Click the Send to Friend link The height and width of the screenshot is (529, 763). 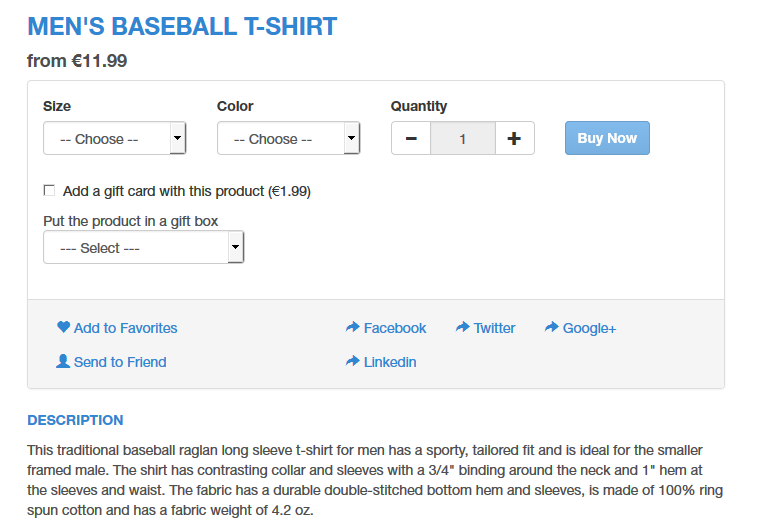pos(120,362)
